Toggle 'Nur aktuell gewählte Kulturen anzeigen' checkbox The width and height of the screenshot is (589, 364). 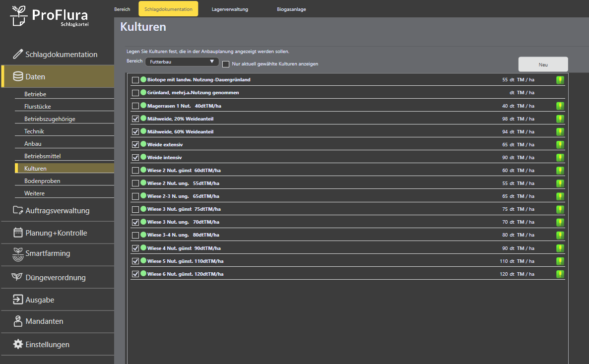pyautogui.click(x=226, y=64)
